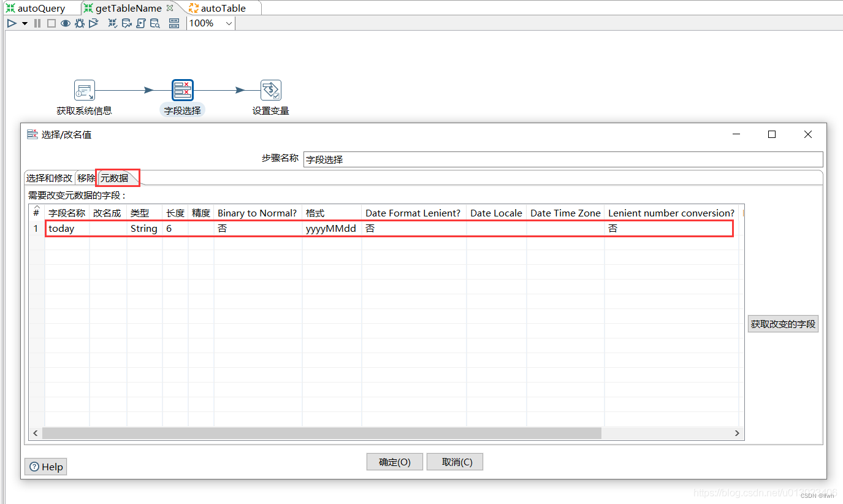
Task: Stop the transformation with the square icon
Action: pos(51,23)
